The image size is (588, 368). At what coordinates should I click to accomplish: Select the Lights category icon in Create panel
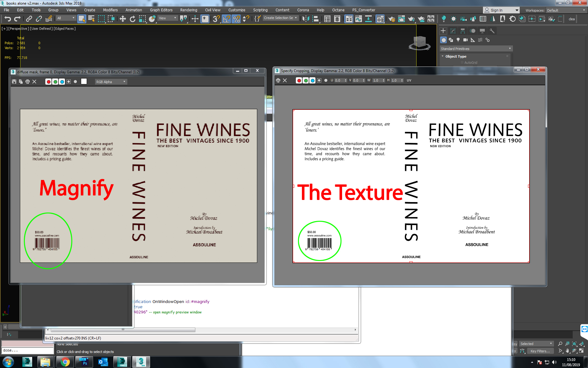[x=458, y=40]
